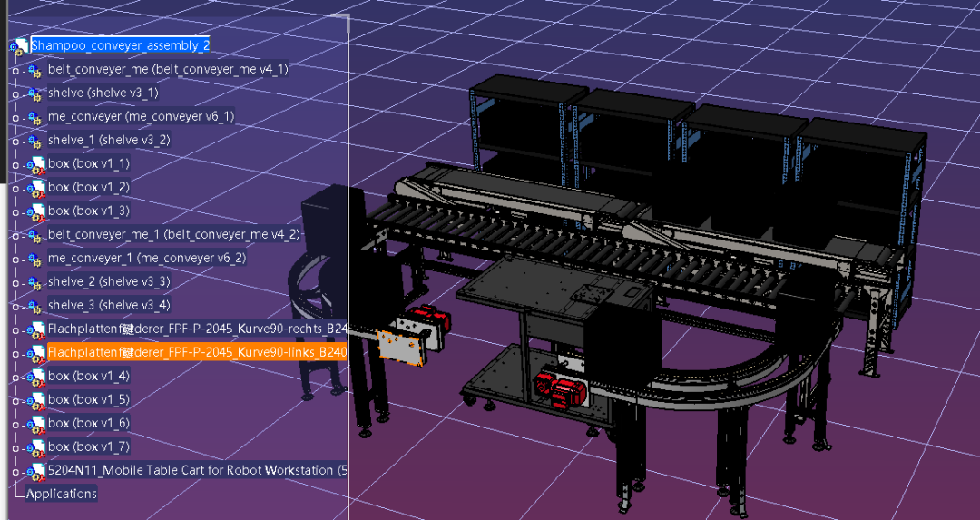Expand the box v1_7 tree node
The width and height of the screenshot is (980, 520).
coord(15,448)
